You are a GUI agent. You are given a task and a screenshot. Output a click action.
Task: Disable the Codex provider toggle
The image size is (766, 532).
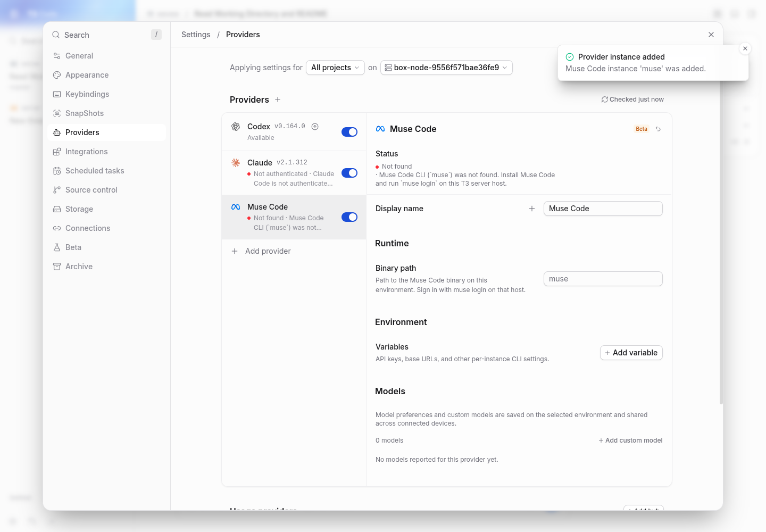349,132
